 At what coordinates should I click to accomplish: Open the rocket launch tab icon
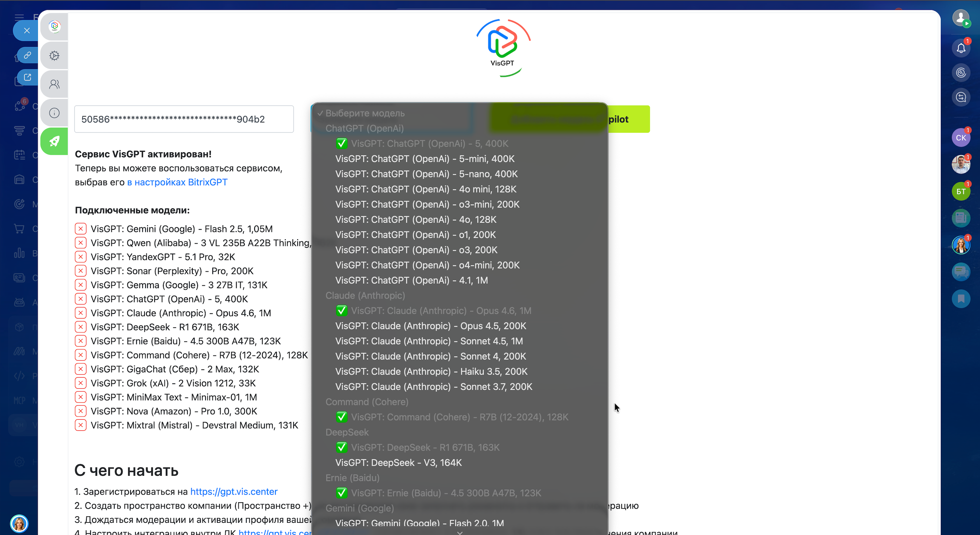pyautogui.click(x=54, y=141)
